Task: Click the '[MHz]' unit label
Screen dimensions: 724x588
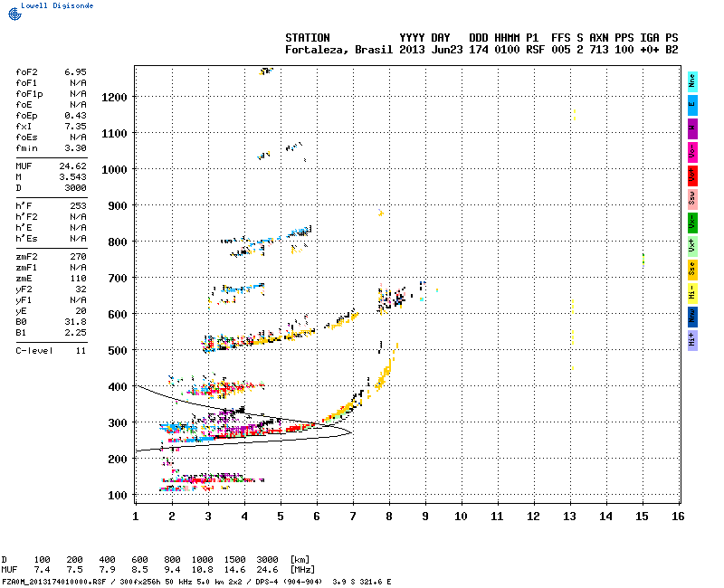Action: click(x=302, y=570)
